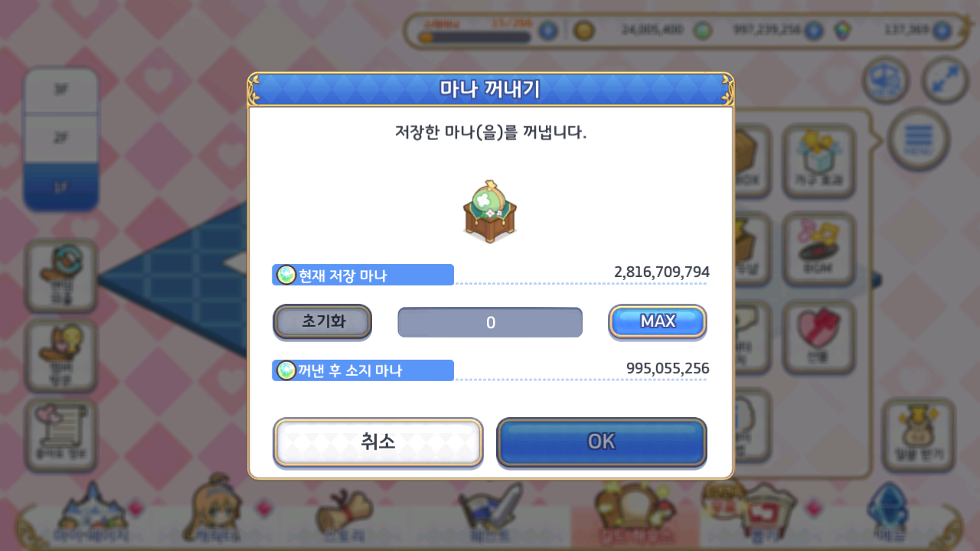The image size is (980, 551).
Task: Select the 1F floor tab
Action: 61,187
